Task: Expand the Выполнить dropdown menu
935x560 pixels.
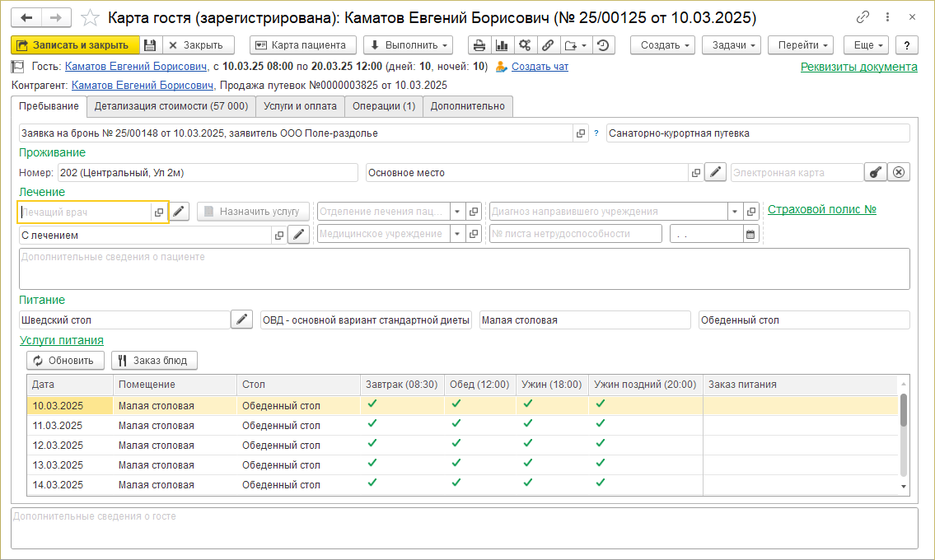Action: point(409,45)
